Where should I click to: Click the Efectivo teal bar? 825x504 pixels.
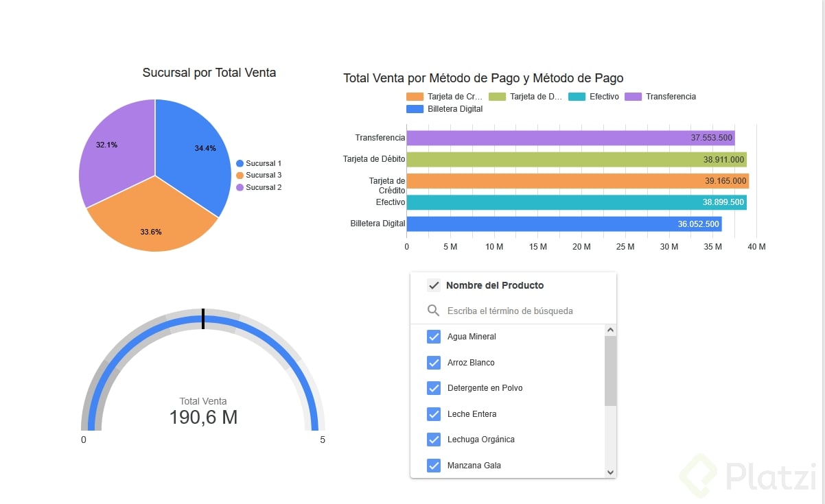577,202
